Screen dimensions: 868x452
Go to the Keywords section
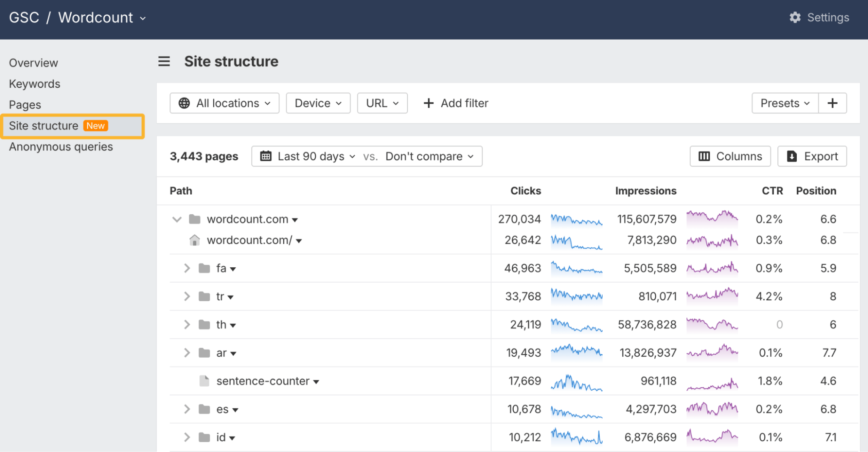[35, 84]
